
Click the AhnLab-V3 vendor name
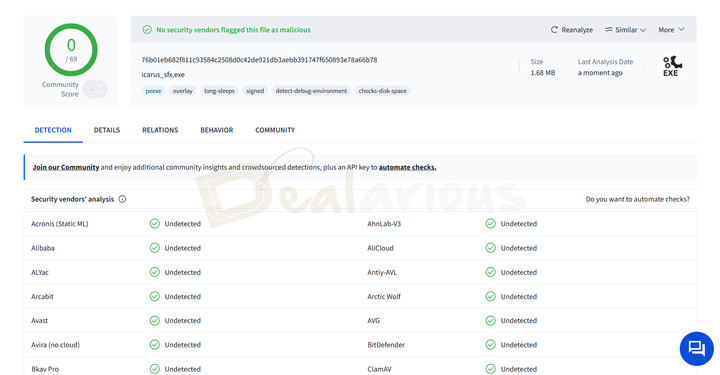click(384, 224)
